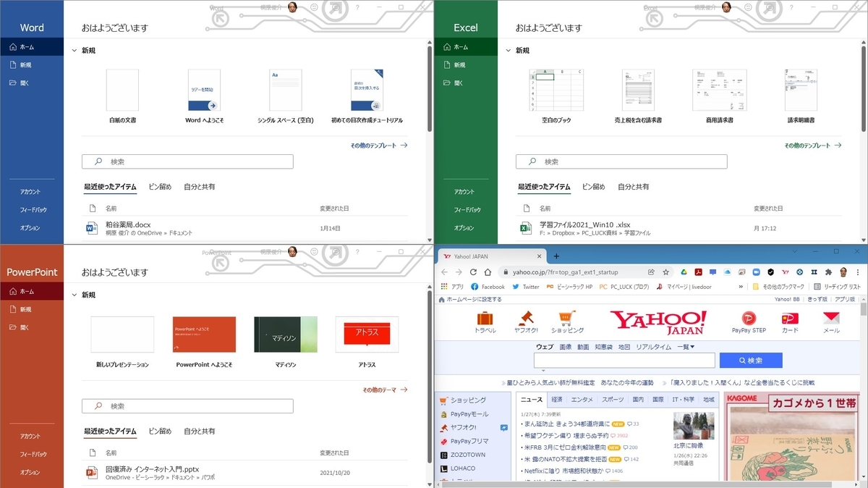The width and height of the screenshot is (868, 488).
Task: Open Chrome's three-dot menu
Action: (858, 272)
